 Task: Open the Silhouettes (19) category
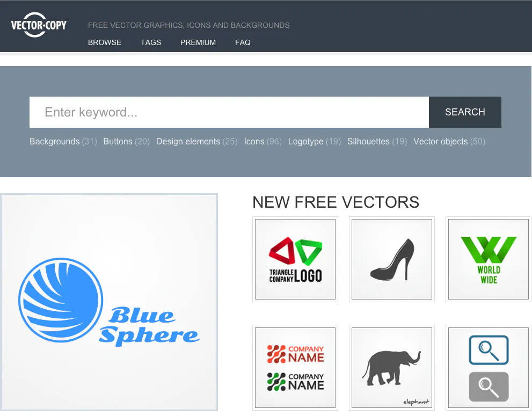click(x=377, y=142)
